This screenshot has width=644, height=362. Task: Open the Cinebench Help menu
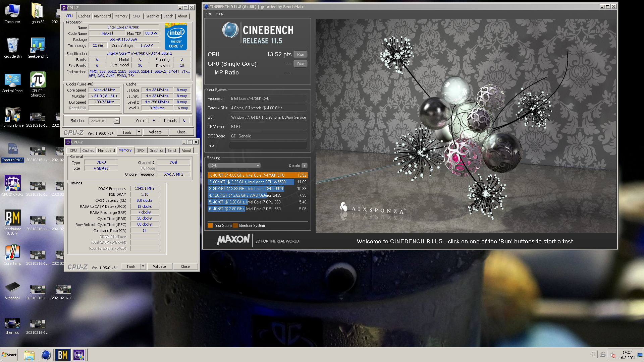click(219, 13)
